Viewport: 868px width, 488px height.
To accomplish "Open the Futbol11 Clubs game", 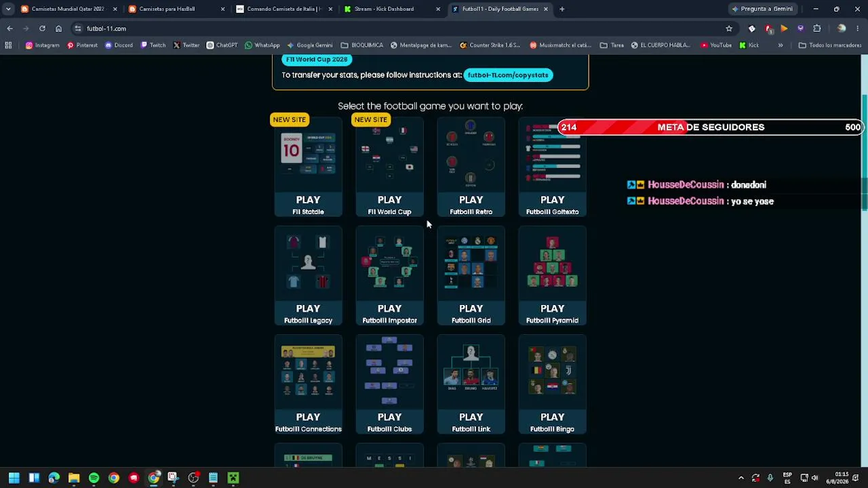I will pos(389,384).
